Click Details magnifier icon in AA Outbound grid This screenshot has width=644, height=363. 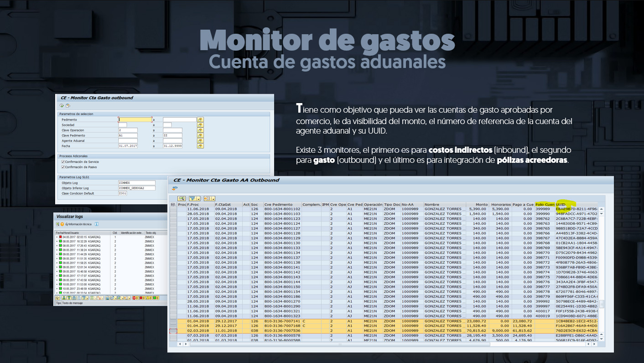tap(182, 198)
